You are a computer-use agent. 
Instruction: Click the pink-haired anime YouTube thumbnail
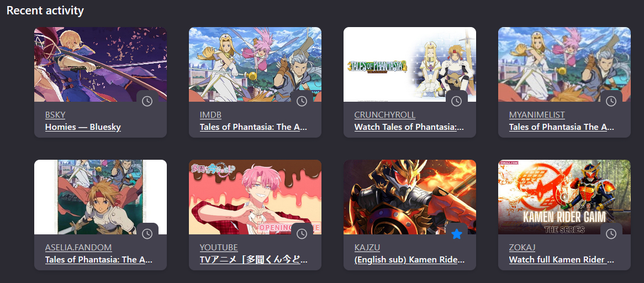tap(255, 197)
